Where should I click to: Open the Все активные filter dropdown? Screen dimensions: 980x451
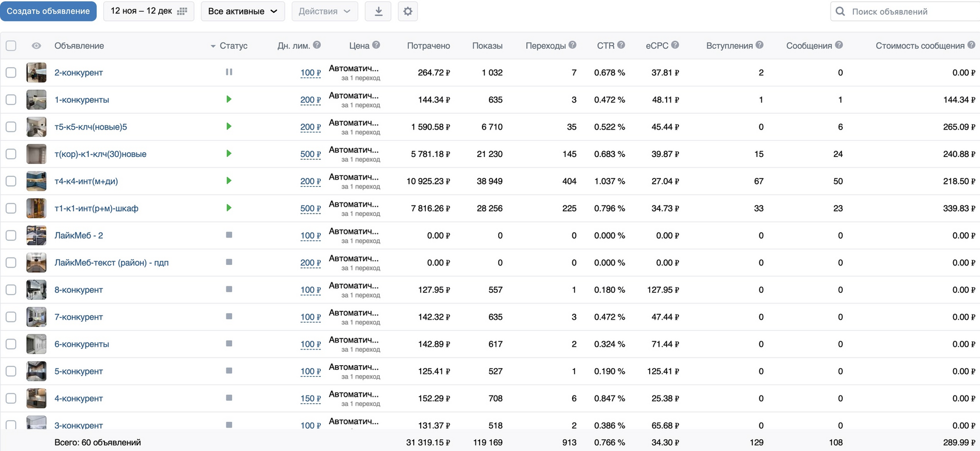coord(243,11)
